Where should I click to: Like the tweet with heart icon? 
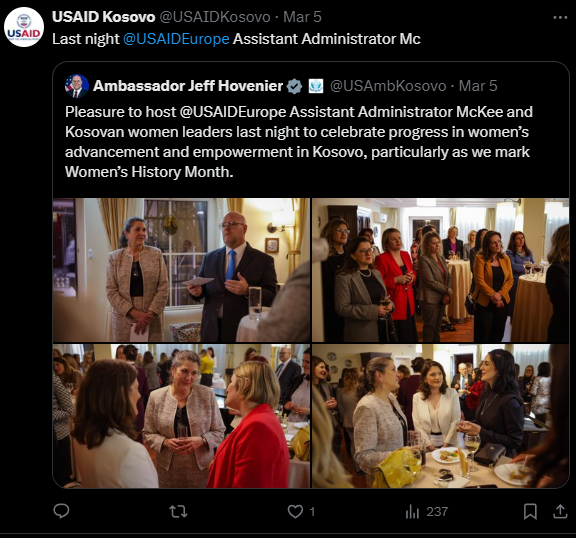click(x=295, y=511)
